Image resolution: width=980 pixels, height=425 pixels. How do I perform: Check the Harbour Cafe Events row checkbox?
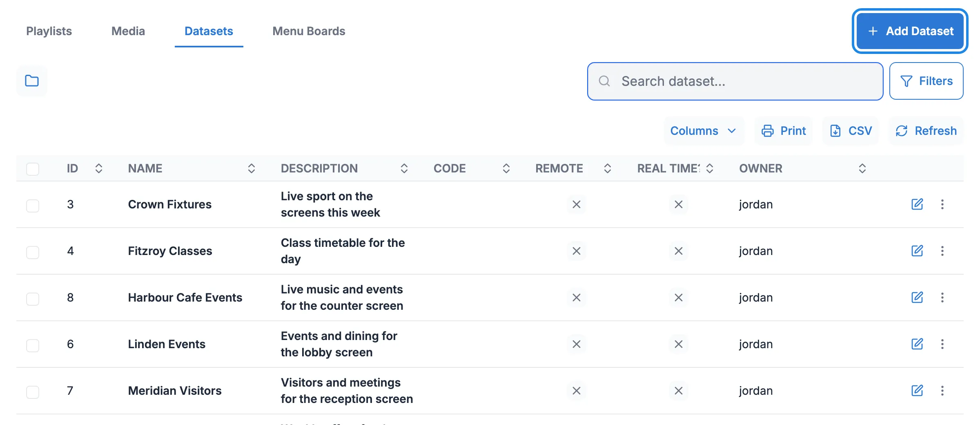33,299
